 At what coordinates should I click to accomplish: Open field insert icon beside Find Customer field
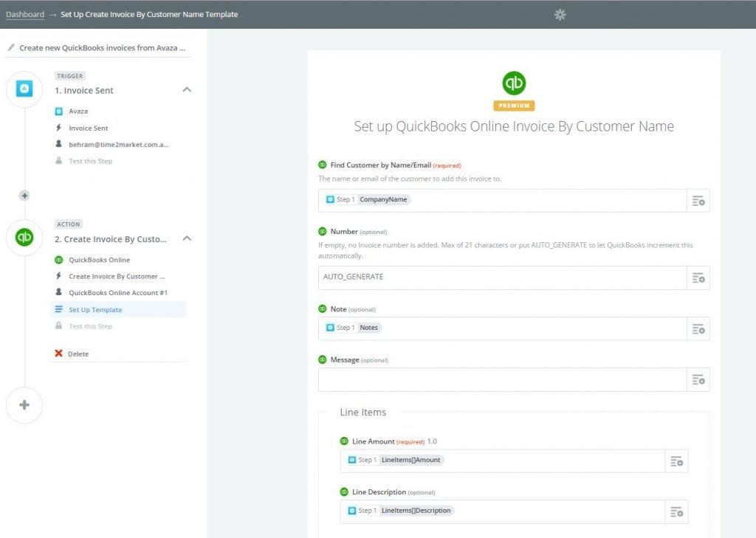coord(698,199)
